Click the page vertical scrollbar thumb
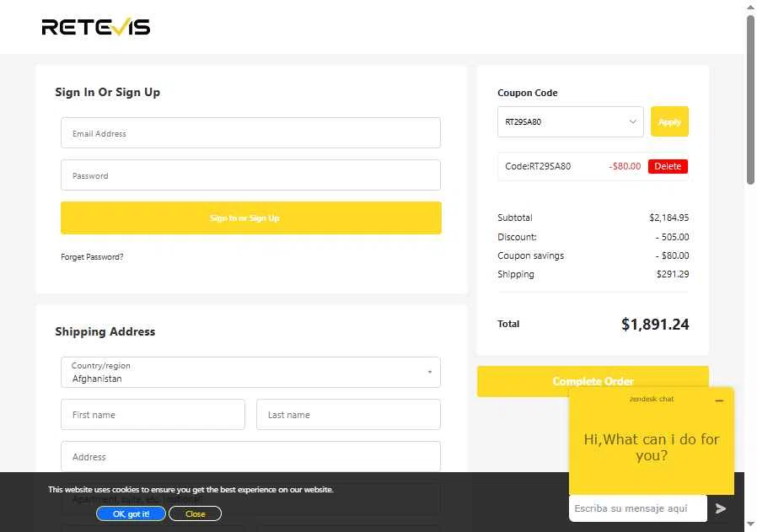The height and width of the screenshot is (532, 757). 750,99
